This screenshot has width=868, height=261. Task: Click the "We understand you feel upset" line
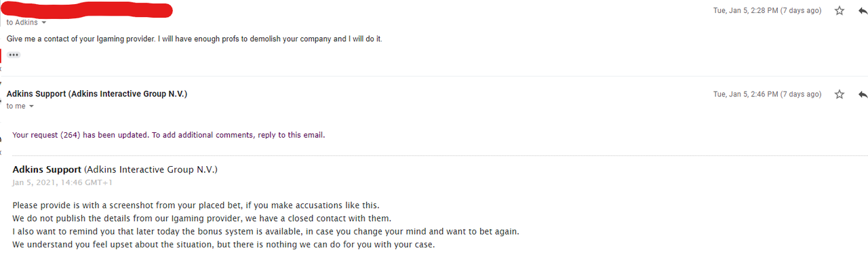tap(223, 245)
